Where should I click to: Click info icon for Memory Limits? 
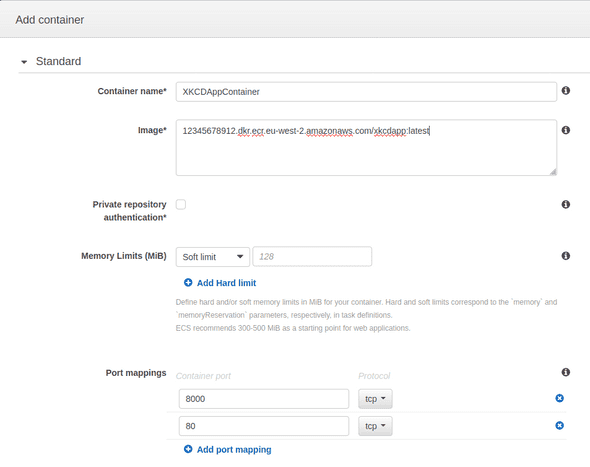click(566, 256)
